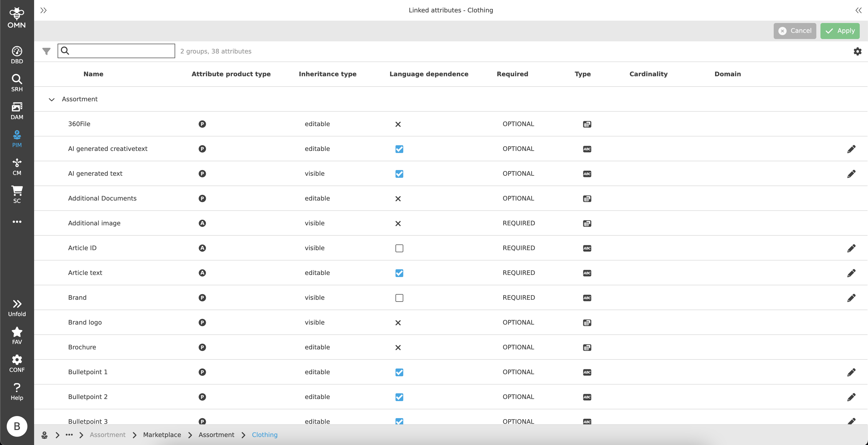
Task: Enable language dependence for Article ID
Action: [399, 248]
